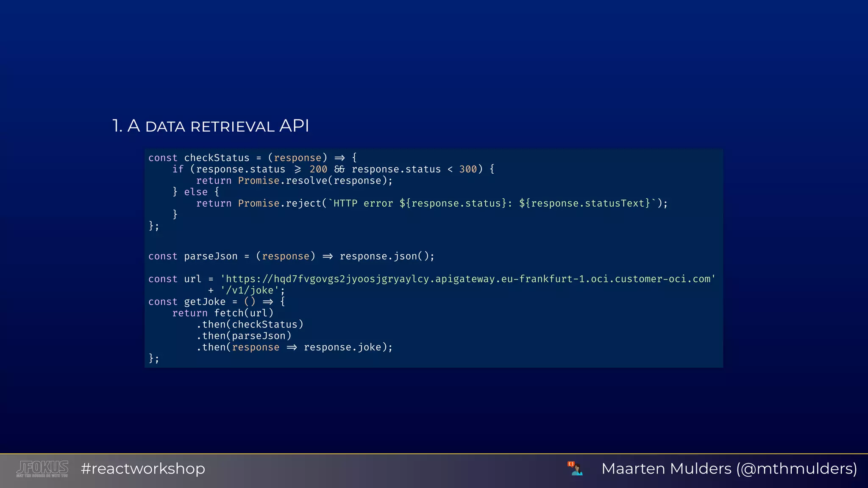
Task: Click the 'Maarten Mulders (@mthmulders)' footer text
Action: (x=729, y=469)
